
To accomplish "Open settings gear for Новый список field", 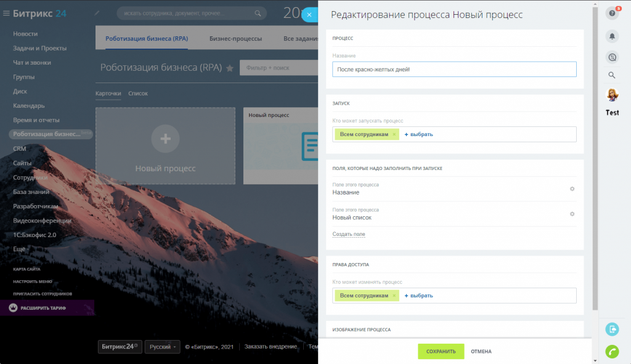I will tap(572, 214).
